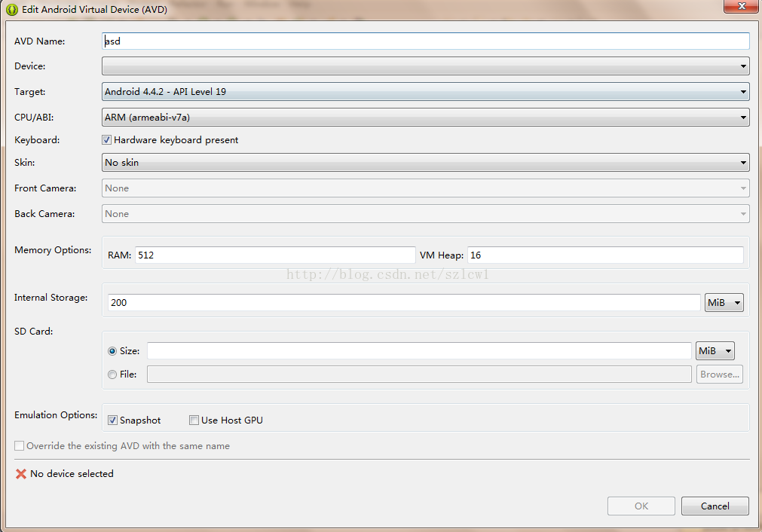Screen dimensions: 762x532
Task: Enable the Use Host GPU checkbox
Action: click(x=194, y=420)
